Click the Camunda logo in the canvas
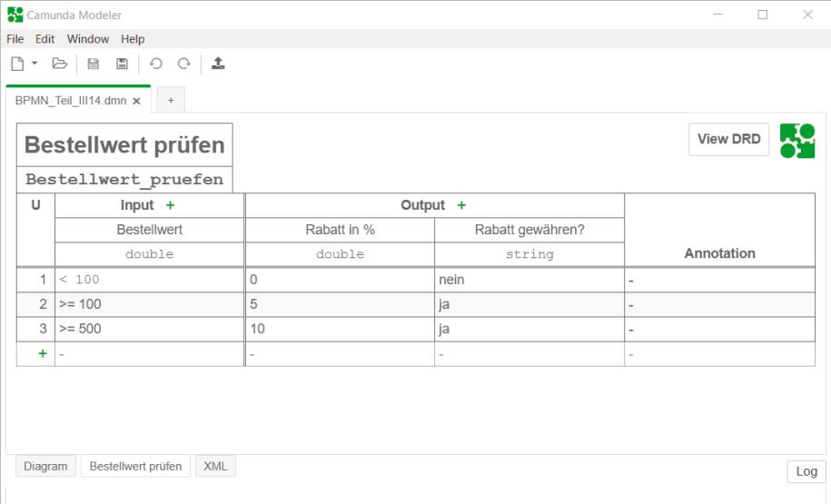The width and height of the screenshot is (831, 504). [797, 141]
